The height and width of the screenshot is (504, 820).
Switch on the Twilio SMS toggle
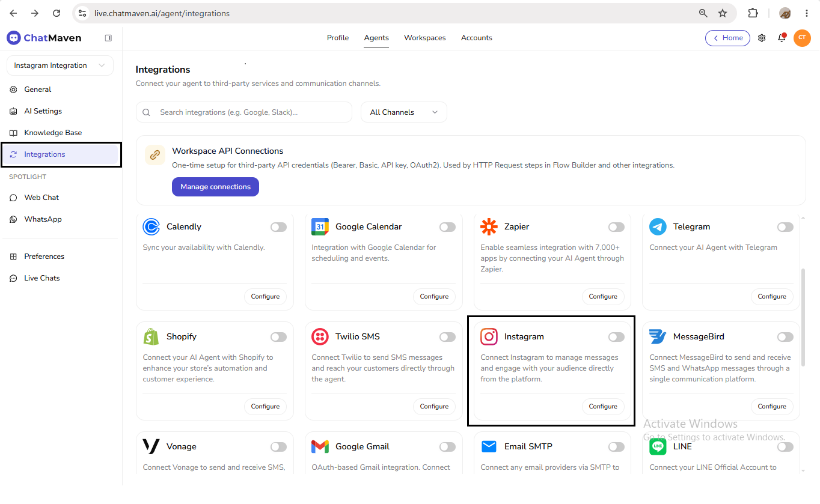pos(447,337)
